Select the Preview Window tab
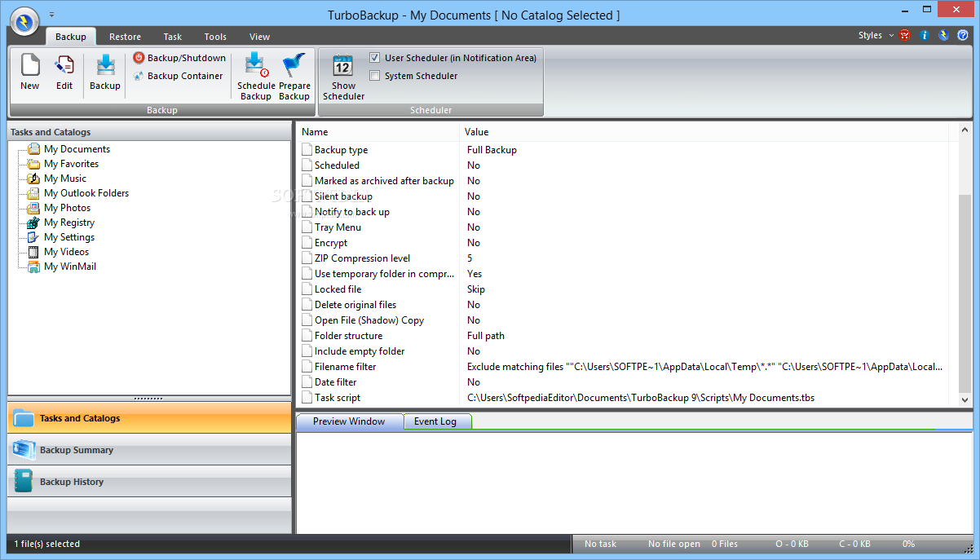This screenshot has height=560, width=980. coord(349,421)
